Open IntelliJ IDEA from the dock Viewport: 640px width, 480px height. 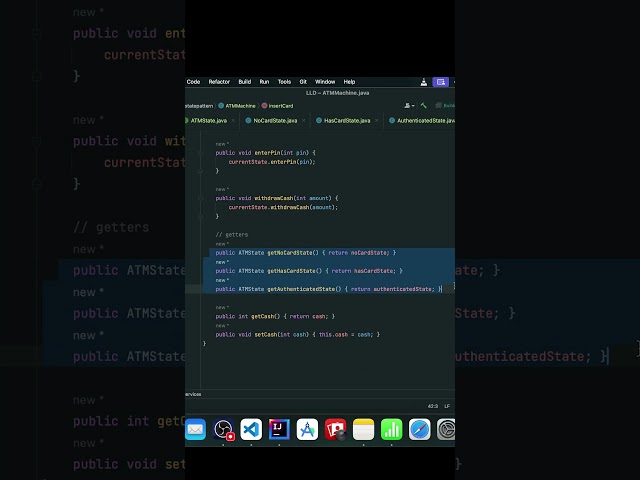coord(279,429)
